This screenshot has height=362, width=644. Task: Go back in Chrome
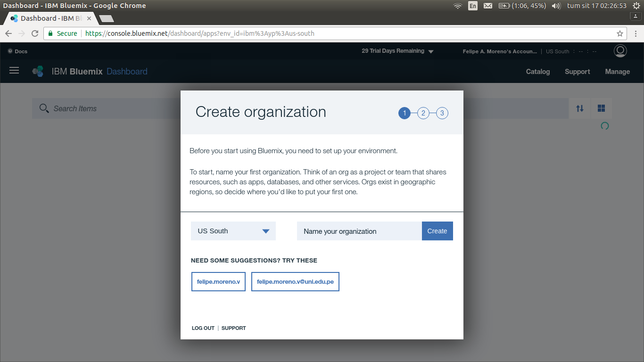[8, 33]
